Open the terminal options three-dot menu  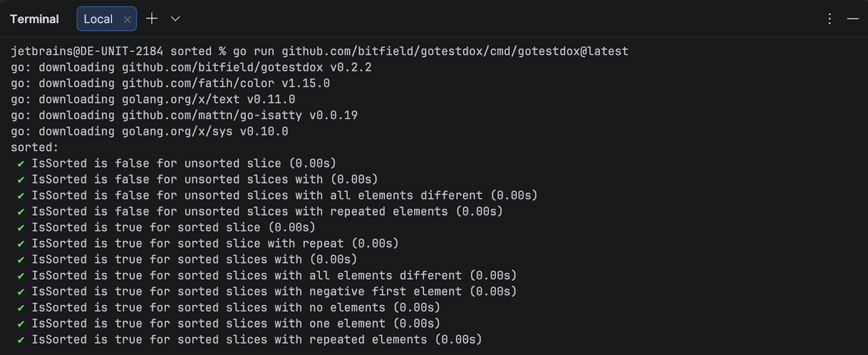pos(829,19)
